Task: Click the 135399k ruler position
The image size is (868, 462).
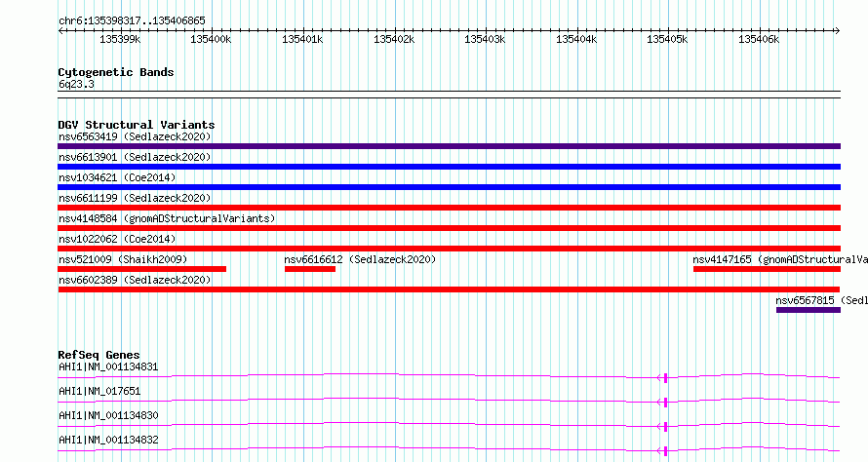Action: [120, 39]
